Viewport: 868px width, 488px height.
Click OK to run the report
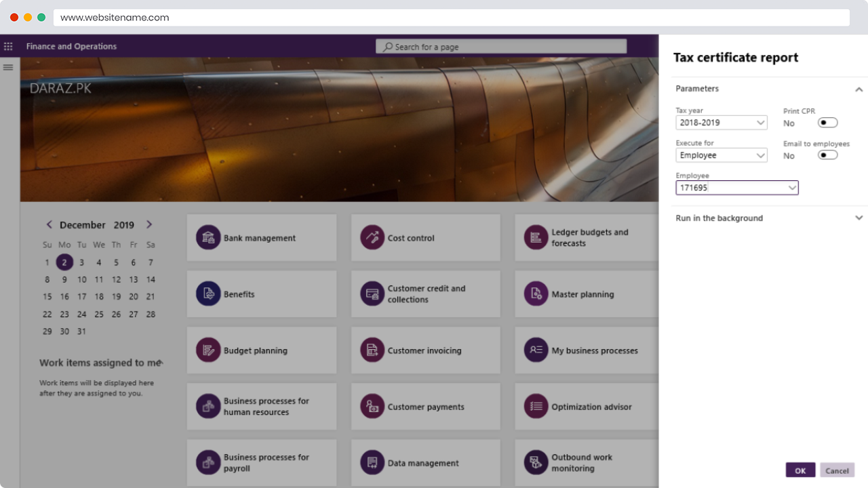(800, 470)
